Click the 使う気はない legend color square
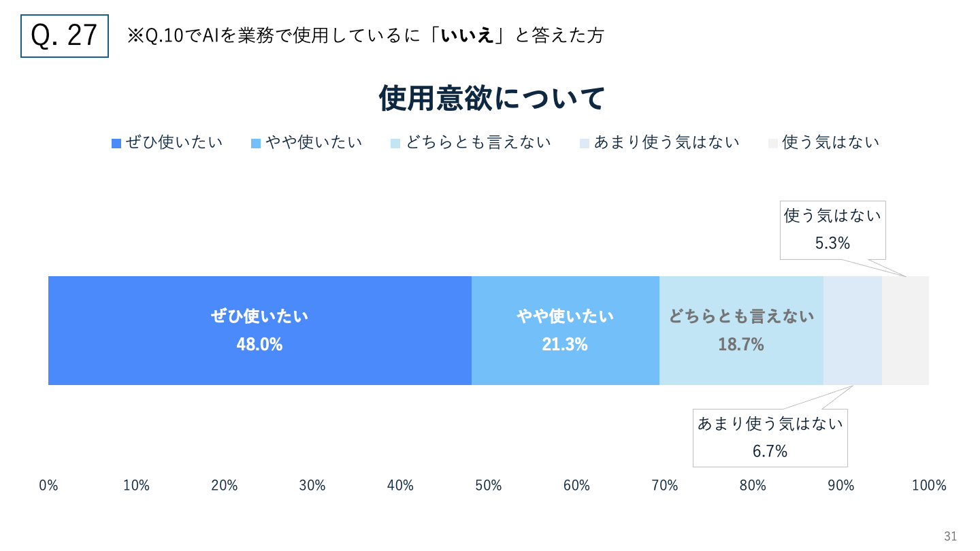The height and width of the screenshot is (551, 980). [772, 144]
